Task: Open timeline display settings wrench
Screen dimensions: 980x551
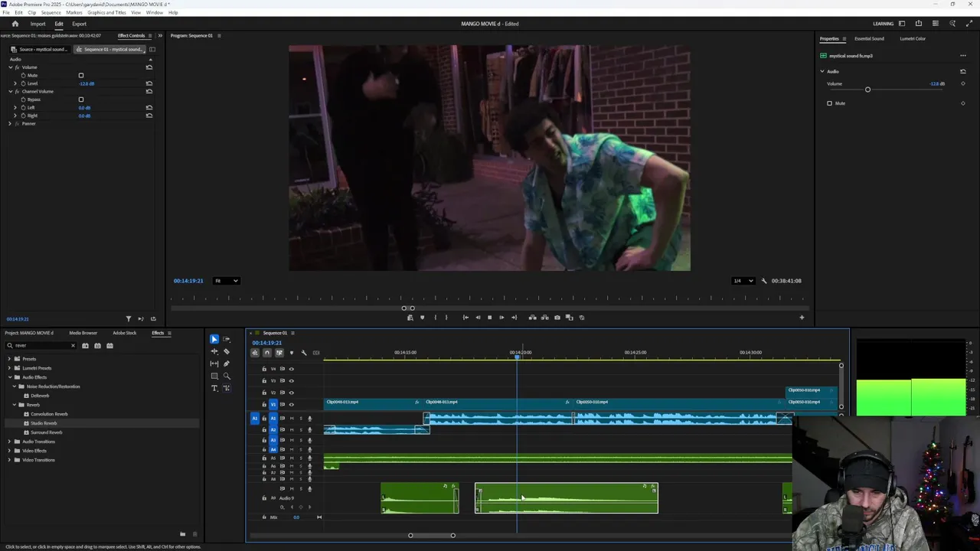Action: click(304, 353)
